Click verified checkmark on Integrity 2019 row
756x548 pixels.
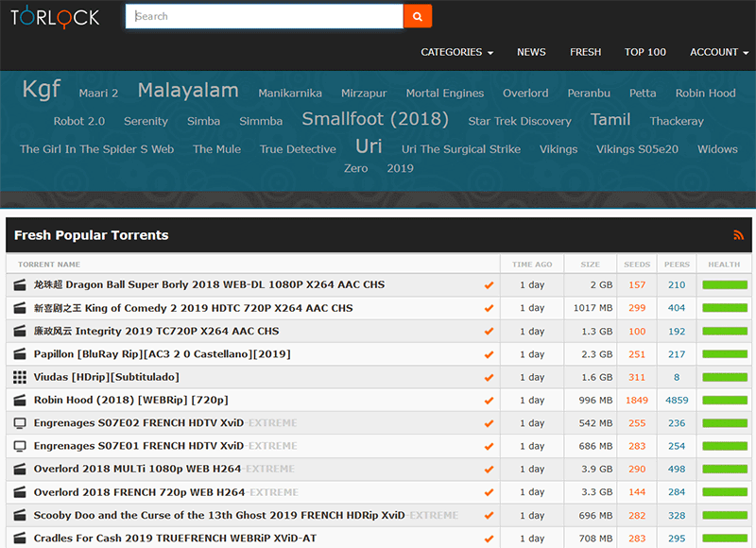(489, 331)
